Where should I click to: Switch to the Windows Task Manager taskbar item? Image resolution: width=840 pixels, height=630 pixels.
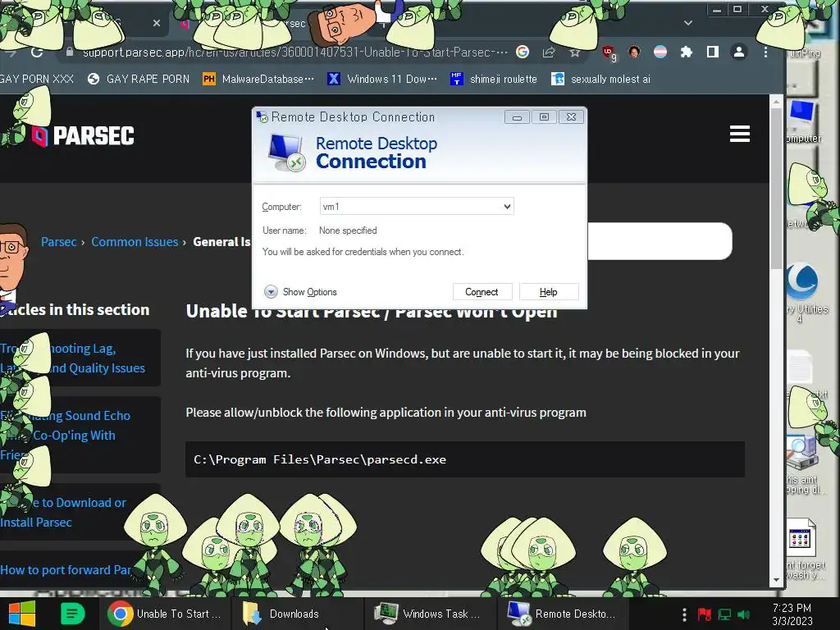(x=430, y=614)
